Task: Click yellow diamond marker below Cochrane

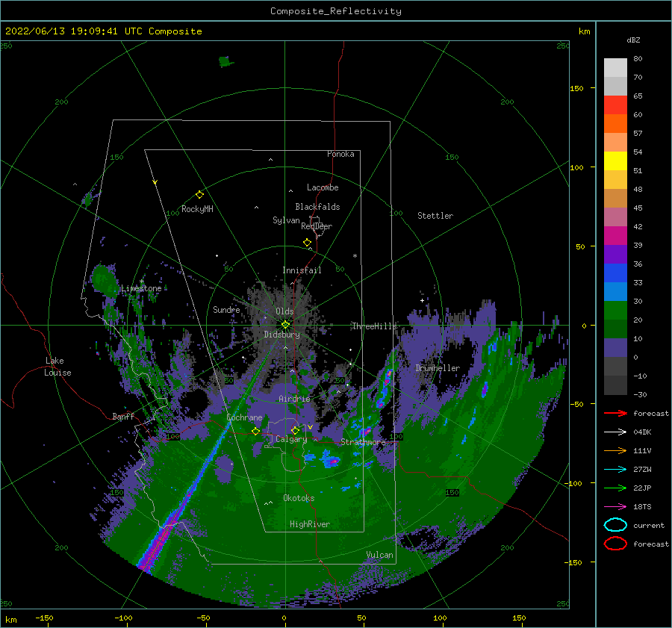Action: (x=256, y=431)
